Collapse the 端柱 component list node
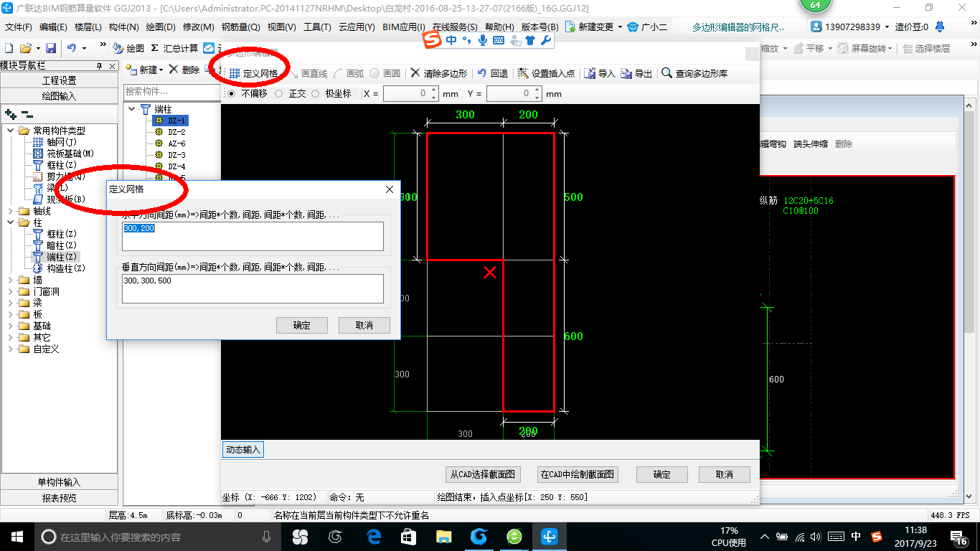The image size is (980, 551). [x=132, y=109]
